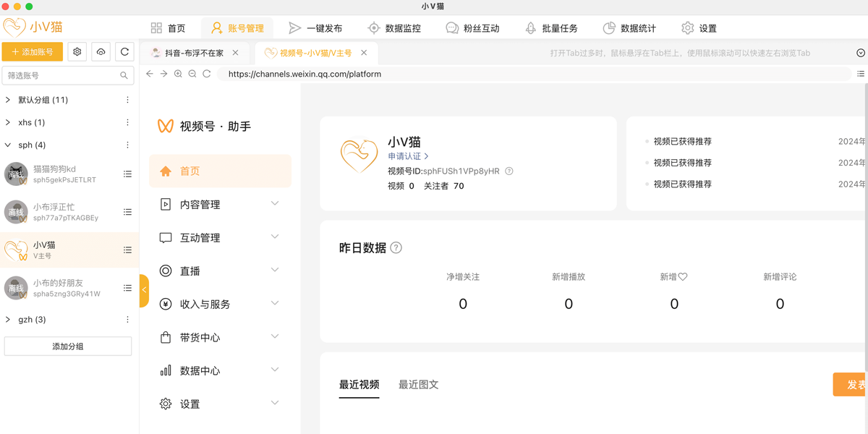Go back in the embedded browser
Screen dimensions: 868x434
[x=150, y=74]
